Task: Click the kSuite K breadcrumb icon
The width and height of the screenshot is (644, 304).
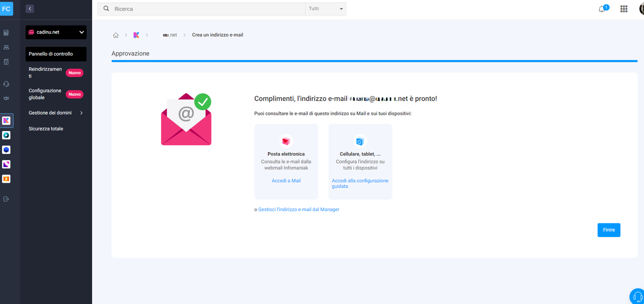Action: (x=136, y=35)
